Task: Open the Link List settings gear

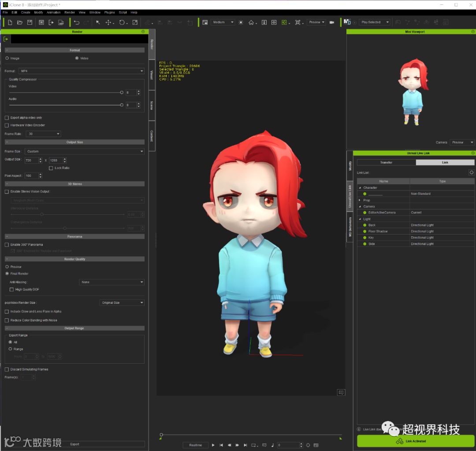Action: click(x=472, y=172)
